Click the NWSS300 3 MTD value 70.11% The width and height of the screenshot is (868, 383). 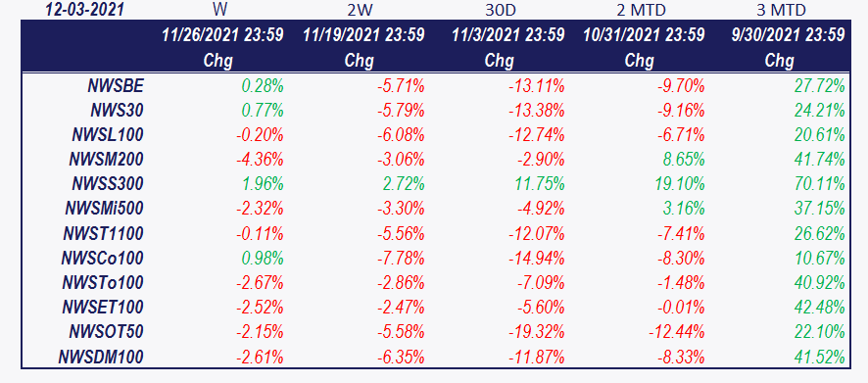[x=819, y=184]
